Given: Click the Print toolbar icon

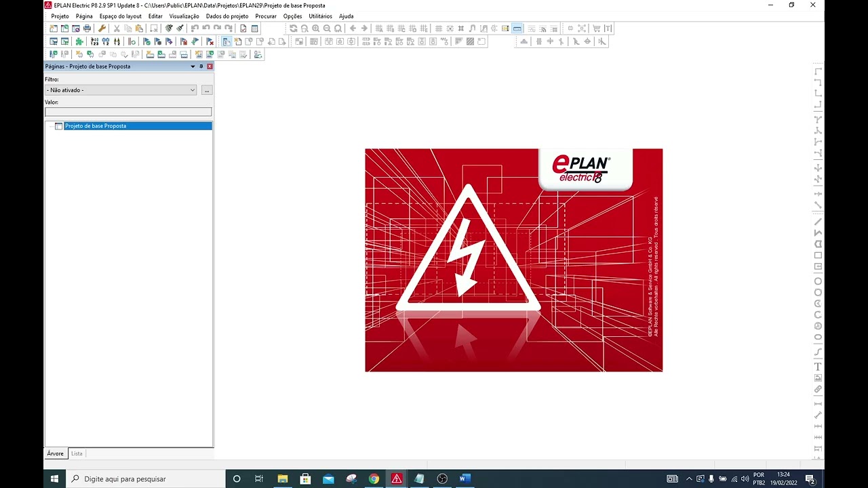Looking at the screenshot, I should [x=87, y=28].
